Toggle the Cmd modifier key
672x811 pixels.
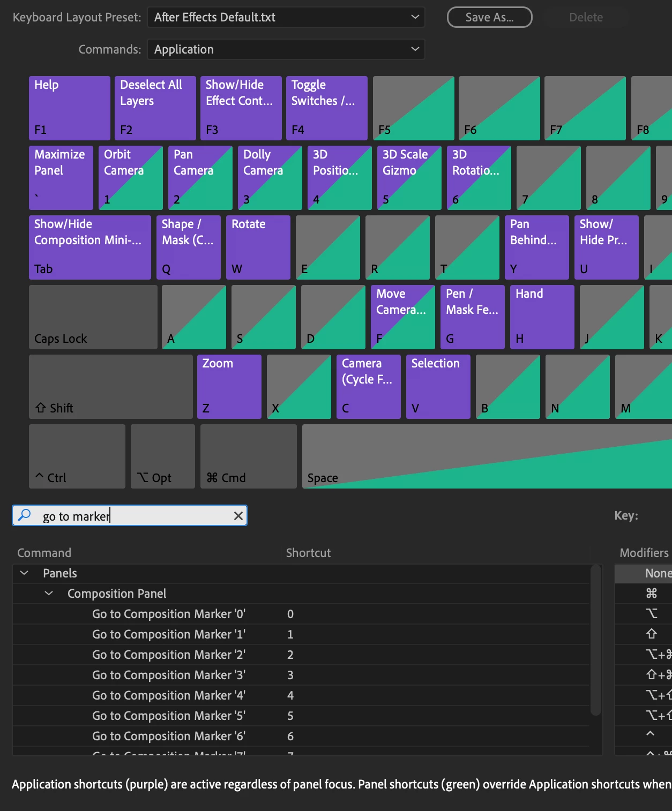[249, 456]
